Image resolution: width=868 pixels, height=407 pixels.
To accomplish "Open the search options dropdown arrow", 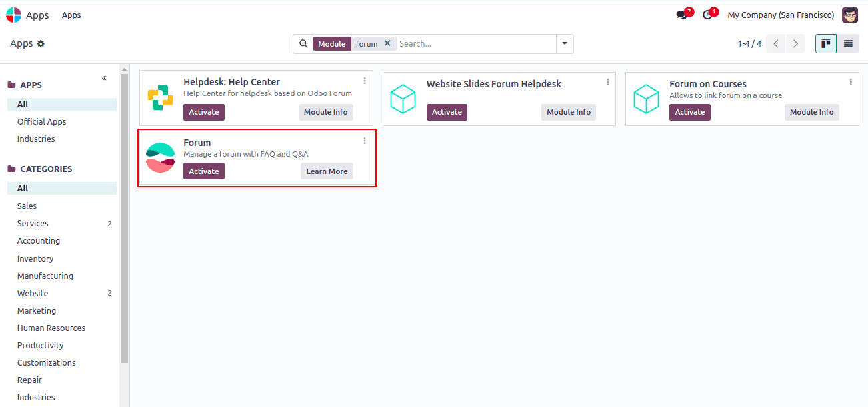I will coord(564,43).
